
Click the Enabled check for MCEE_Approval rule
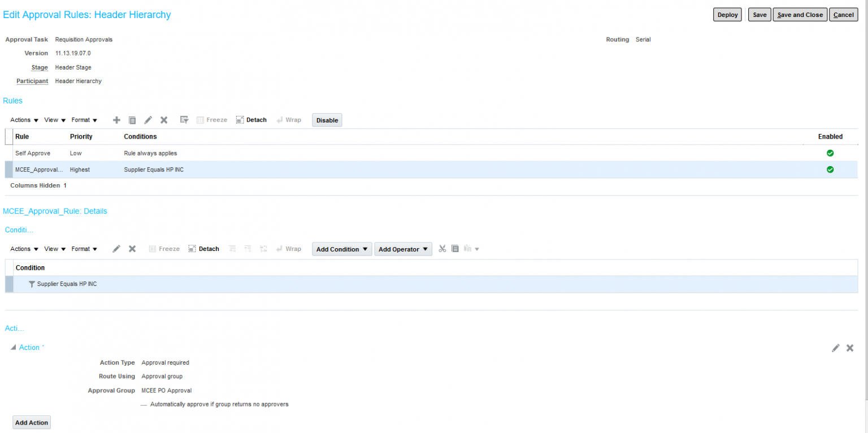[830, 169]
